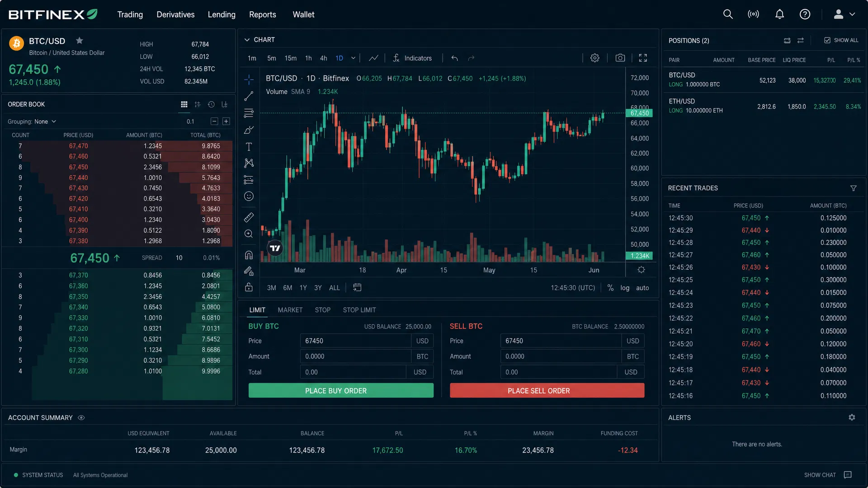Open the help question mark icon
This screenshot has width=868, height=488.
[805, 14]
